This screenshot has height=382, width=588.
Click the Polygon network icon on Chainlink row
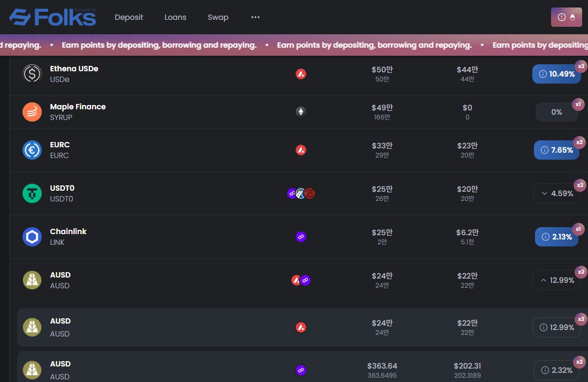coord(301,236)
